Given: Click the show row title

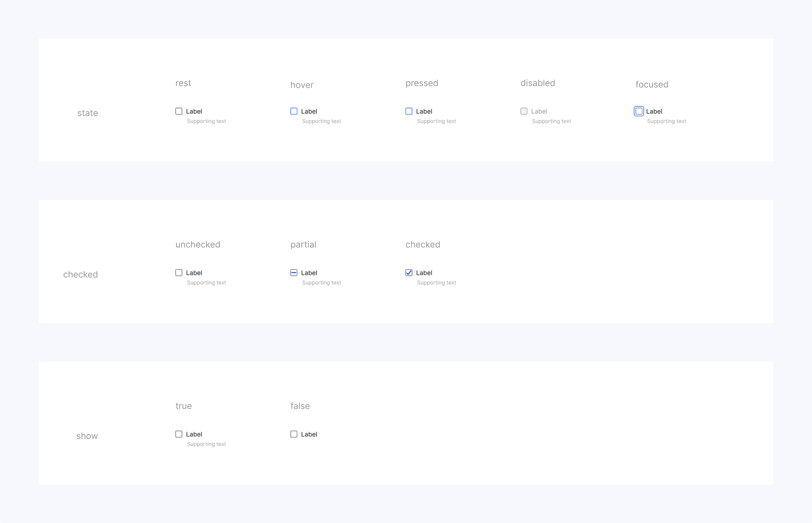Looking at the screenshot, I should (87, 436).
